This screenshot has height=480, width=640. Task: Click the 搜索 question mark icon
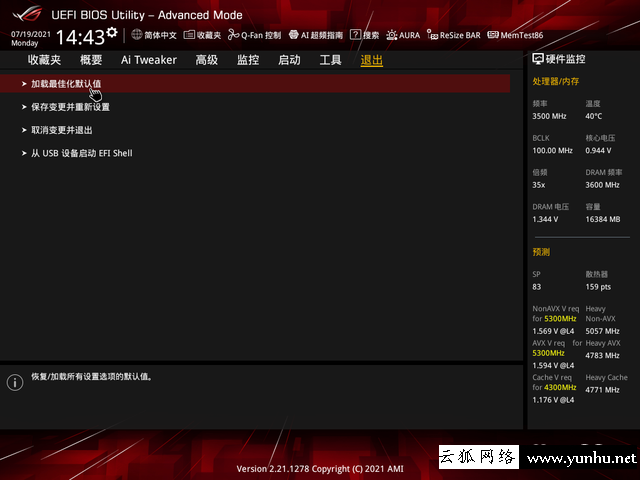tap(355, 35)
